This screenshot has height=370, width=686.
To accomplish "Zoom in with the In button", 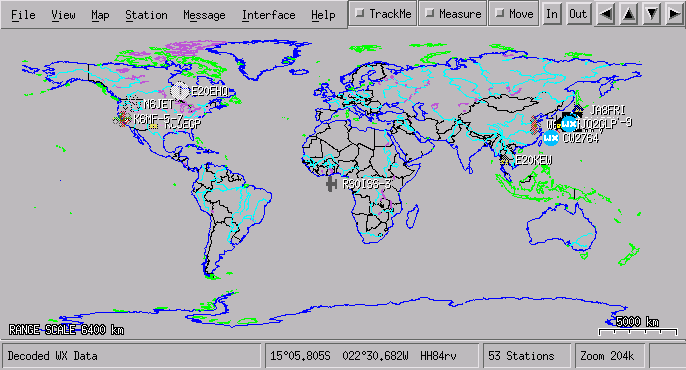I will tap(552, 14).
